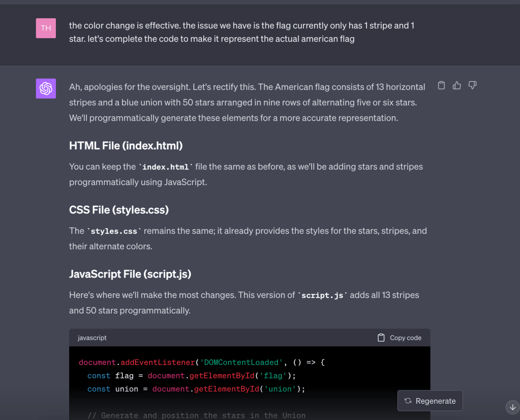Select the CSS File (styles.css) heading
The width and height of the screenshot is (520, 420).
(x=118, y=210)
